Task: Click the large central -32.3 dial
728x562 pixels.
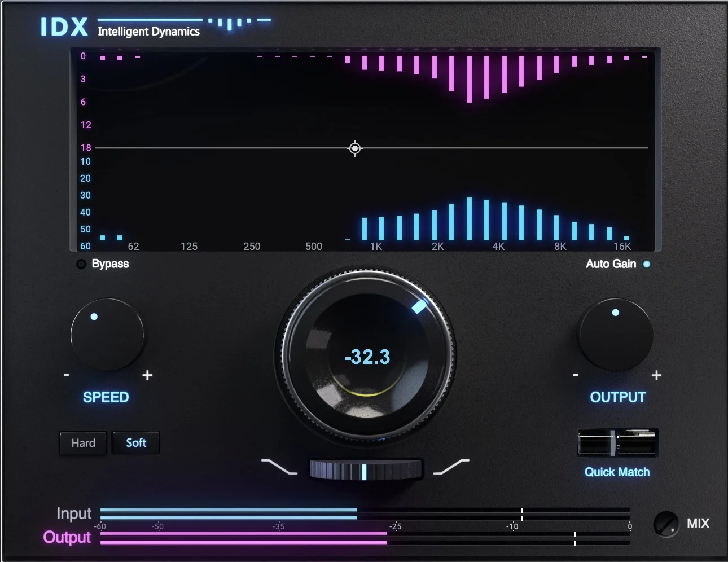Action: click(367, 355)
